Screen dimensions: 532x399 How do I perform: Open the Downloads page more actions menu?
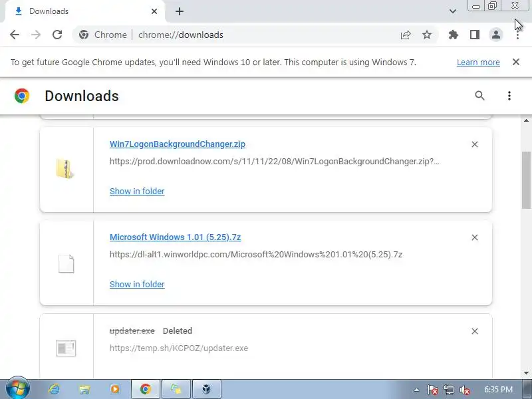point(509,96)
